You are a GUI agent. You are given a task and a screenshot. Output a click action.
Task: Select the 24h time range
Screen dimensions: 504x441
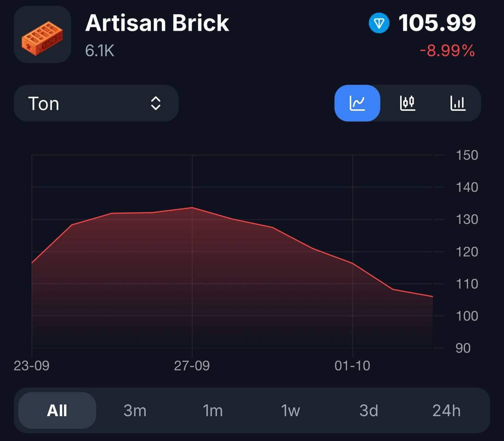pyautogui.click(x=446, y=411)
